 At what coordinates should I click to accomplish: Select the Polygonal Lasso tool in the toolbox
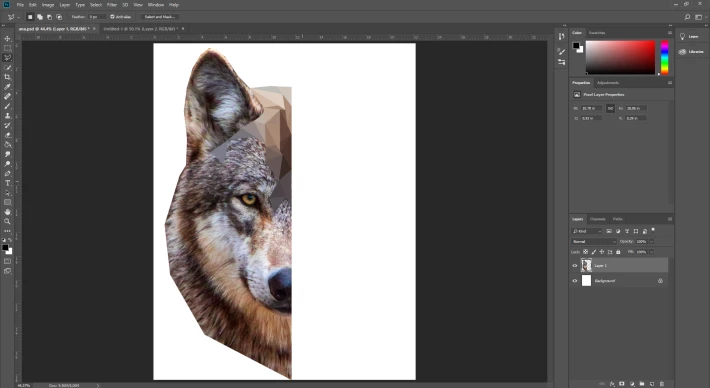7,58
